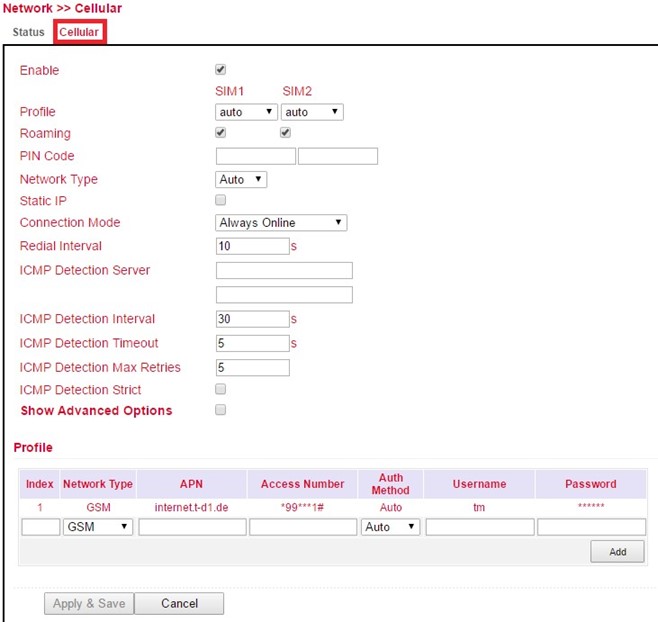
Task: Click the ICMP Detection Interval field
Action: [x=253, y=319]
